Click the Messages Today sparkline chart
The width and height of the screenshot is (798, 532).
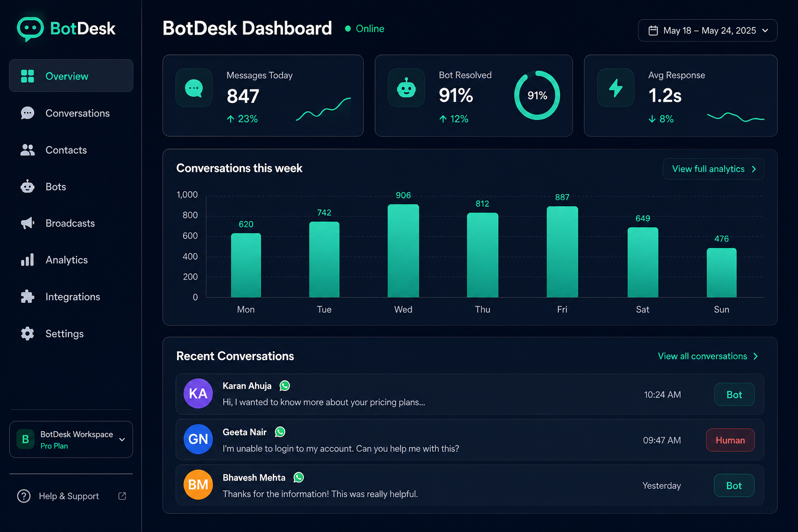pyautogui.click(x=323, y=109)
